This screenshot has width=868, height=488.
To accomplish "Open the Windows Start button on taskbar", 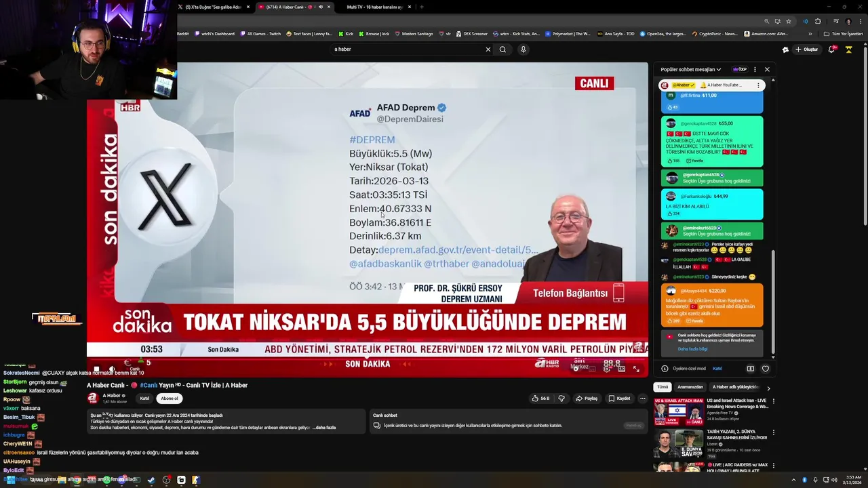I will (9, 480).
